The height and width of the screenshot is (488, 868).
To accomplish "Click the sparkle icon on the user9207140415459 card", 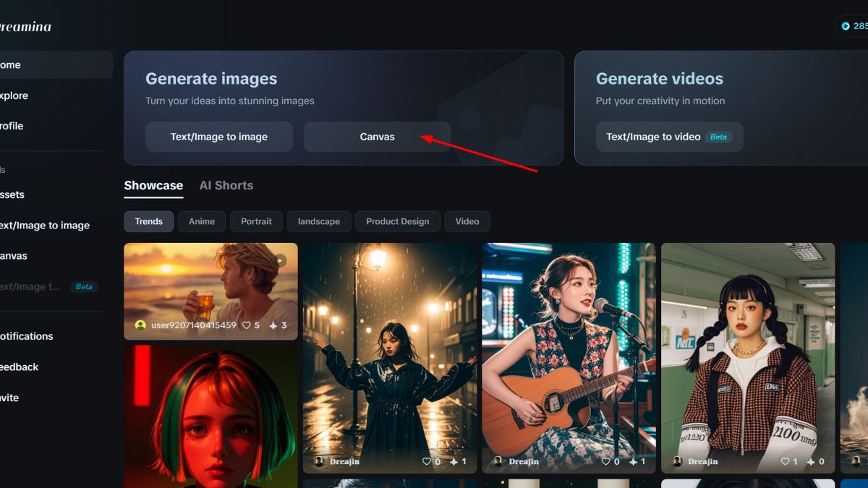I will pos(273,325).
